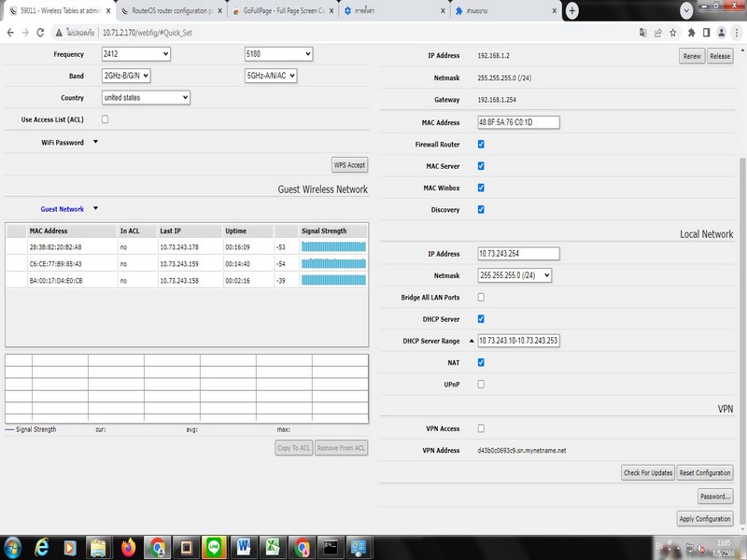Open Microsoft Excel from taskbar

pos(272,548)
